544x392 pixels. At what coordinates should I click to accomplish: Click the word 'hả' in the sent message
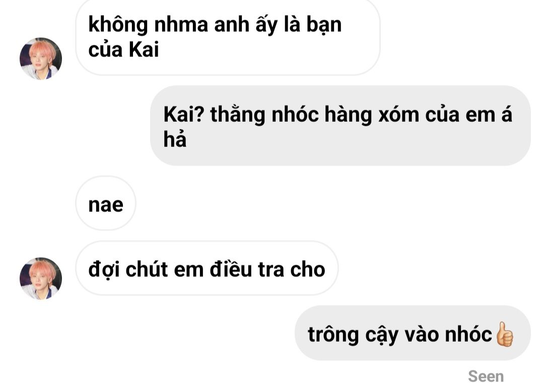pyautogui.click(x=174, y=139)
